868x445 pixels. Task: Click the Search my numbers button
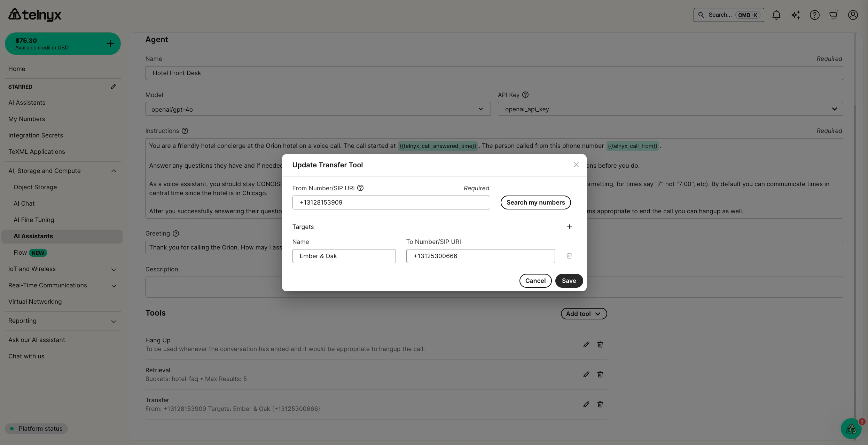tap(535, 202)
